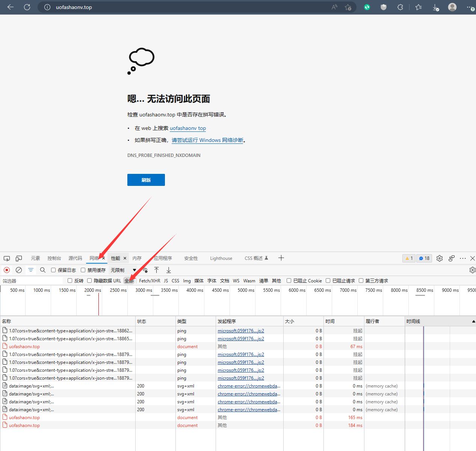Open the favorites list icon
The width and height of the screenshot is (476, 451).
419,7
